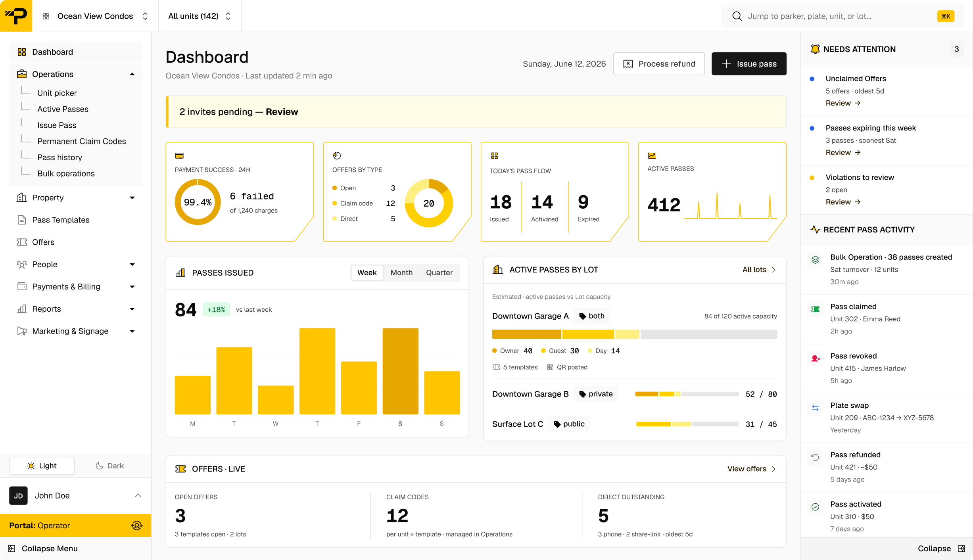This screenshot has width=973, height=560.
Task: Open the All units (142) dropdown
Action: 200,16
